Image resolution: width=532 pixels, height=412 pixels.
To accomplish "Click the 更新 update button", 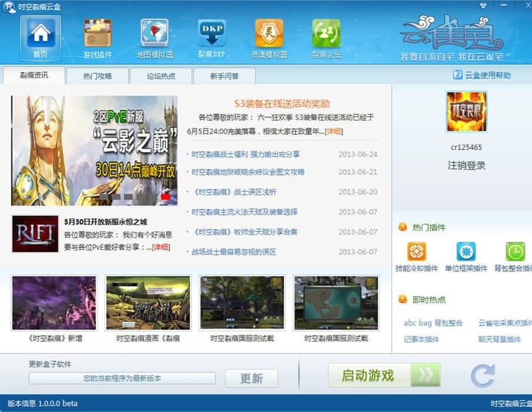I will [x=251, y=378].
